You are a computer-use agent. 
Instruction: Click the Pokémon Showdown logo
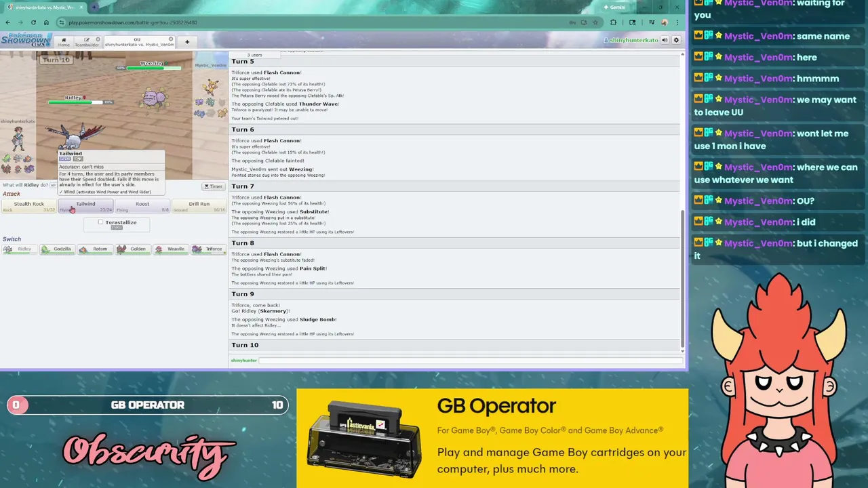(26, 40)
